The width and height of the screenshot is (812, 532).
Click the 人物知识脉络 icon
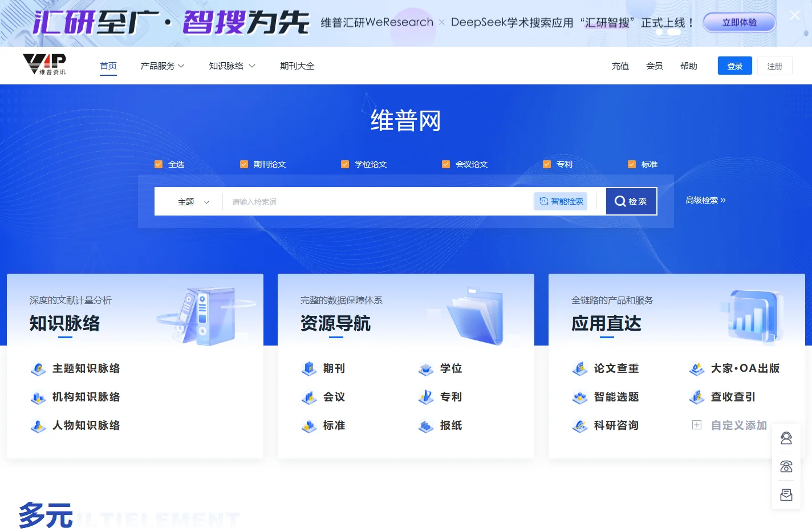point(38,426)
